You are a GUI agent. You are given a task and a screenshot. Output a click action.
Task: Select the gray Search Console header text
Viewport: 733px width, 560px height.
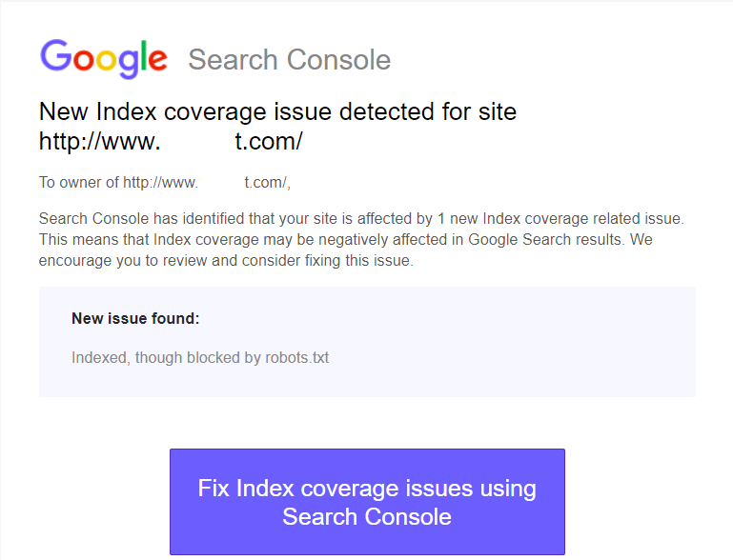pyautogui.click(x=290, y=60)
